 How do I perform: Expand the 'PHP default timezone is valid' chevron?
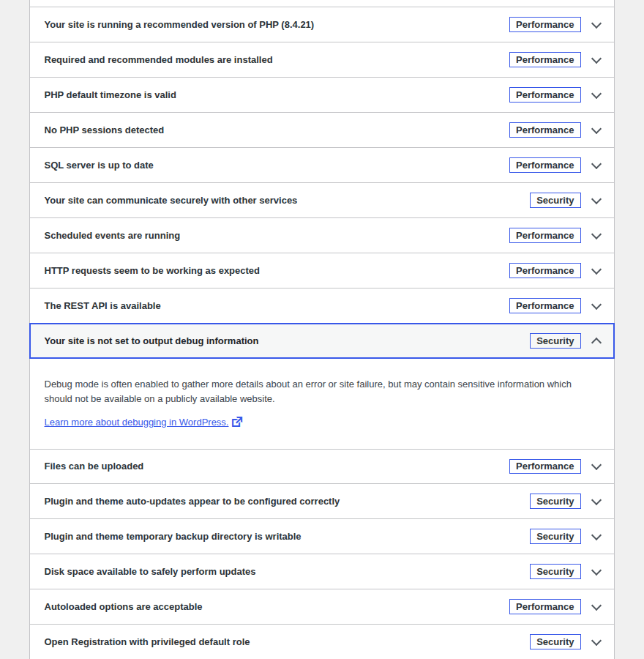click(x=596, y=95)
